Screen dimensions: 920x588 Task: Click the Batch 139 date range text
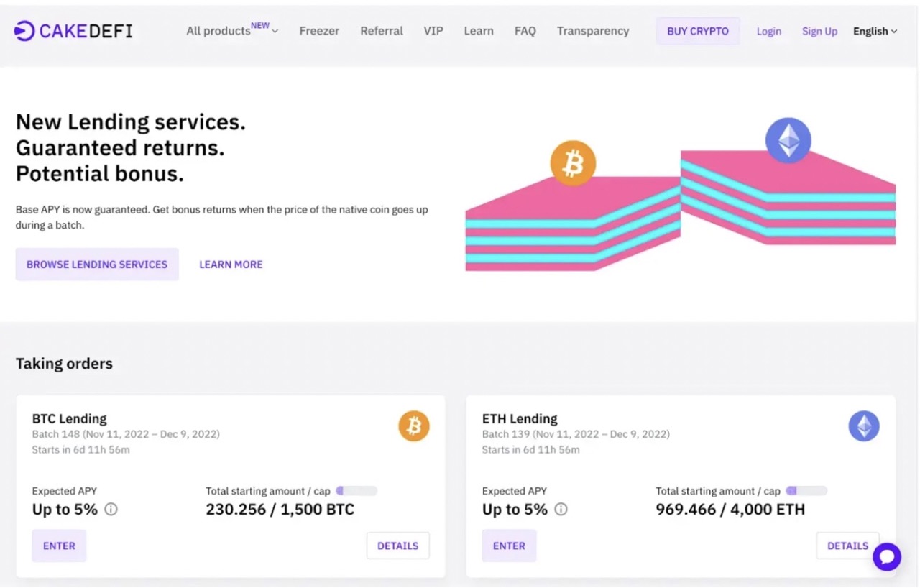(576, 434)
